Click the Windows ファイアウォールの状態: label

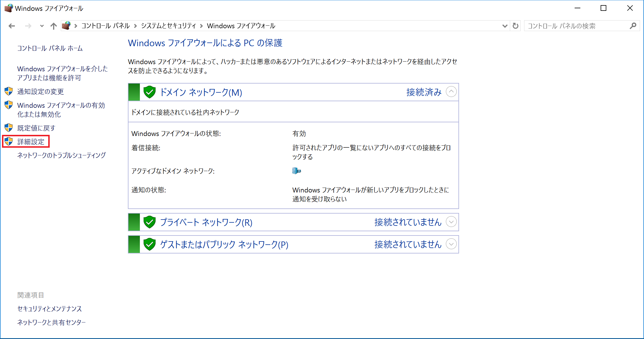[176, 134]
